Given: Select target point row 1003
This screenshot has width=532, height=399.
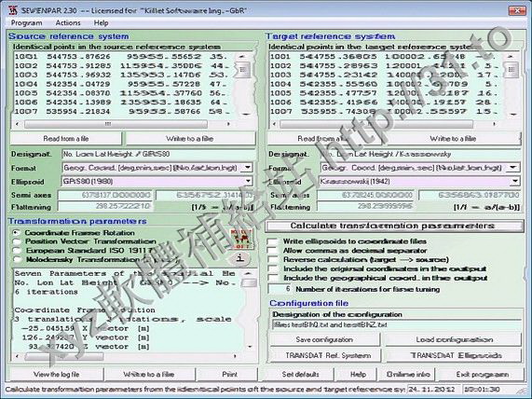Looking at the screenshot, I should tap(385, 75).
